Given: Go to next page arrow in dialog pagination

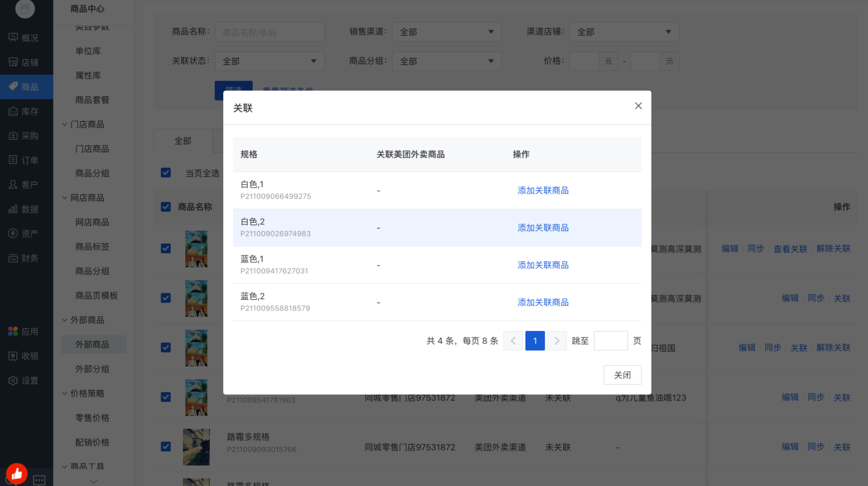Looking at the screenshot, I should 557,341.
